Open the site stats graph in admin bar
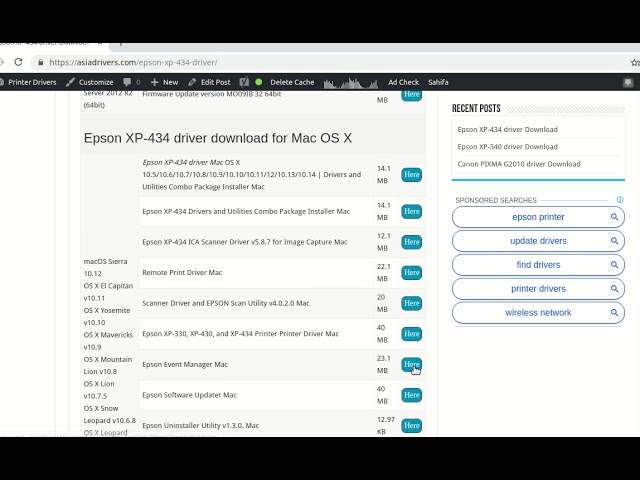Image resolution: width=640 pixels, height=480 pixels. [x=351, y=82]
